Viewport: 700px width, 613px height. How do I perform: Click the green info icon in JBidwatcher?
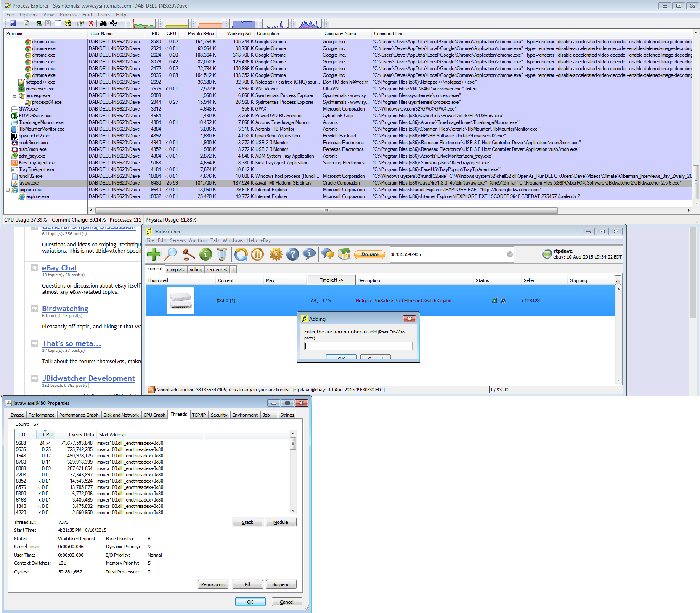pos(206,254)
